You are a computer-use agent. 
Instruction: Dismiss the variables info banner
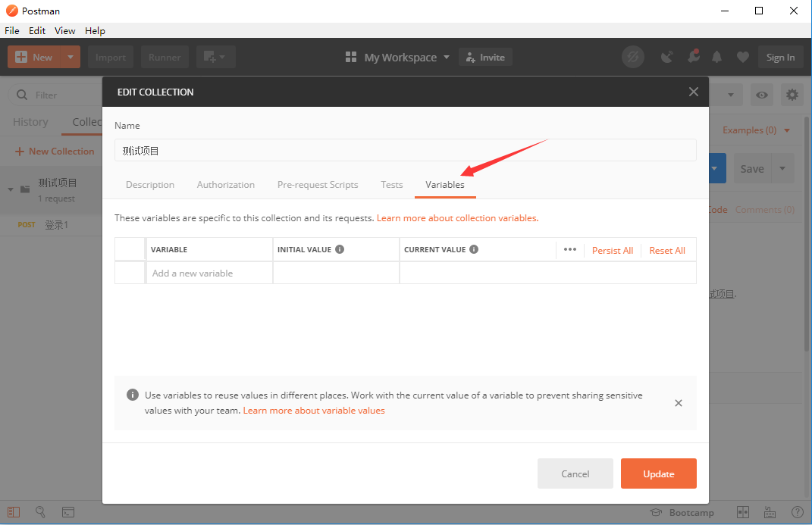pyautogui.click(x=679, y=403)
